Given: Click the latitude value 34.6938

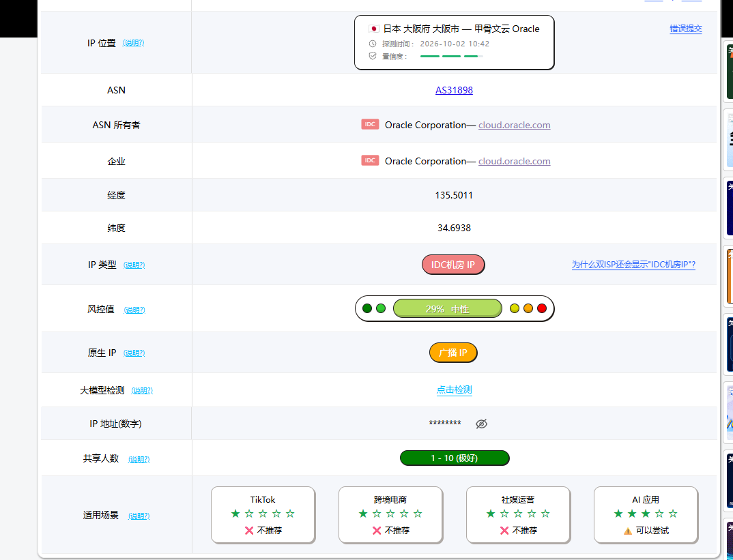Looking at the screenshot, I should 455,228.
